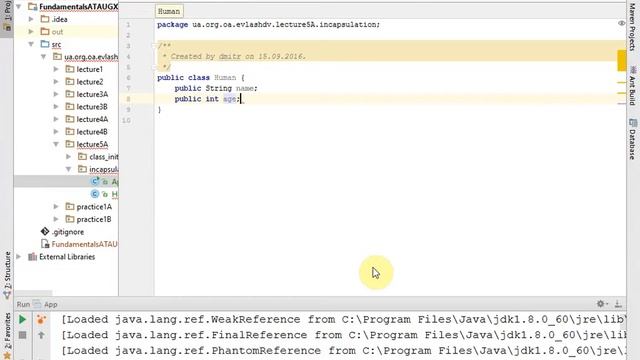Select the .gitignore file
This screenshot has height=360, width=640.
coord(68,232)
